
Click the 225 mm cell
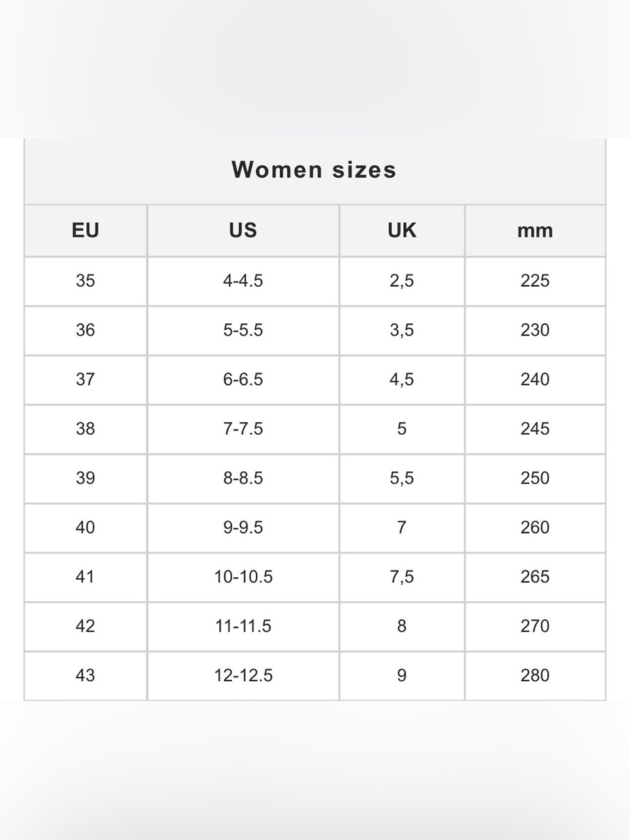[535, 281]
